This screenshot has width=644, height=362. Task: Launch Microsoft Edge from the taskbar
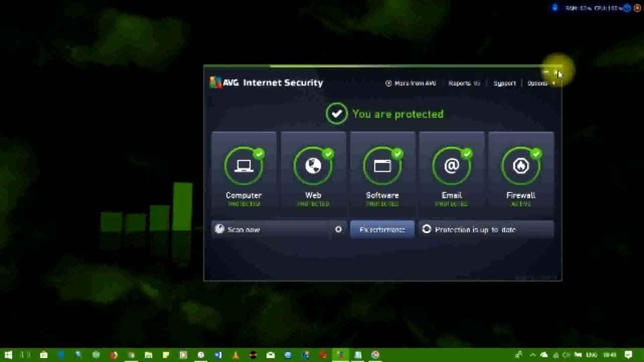tap(61, 355)
